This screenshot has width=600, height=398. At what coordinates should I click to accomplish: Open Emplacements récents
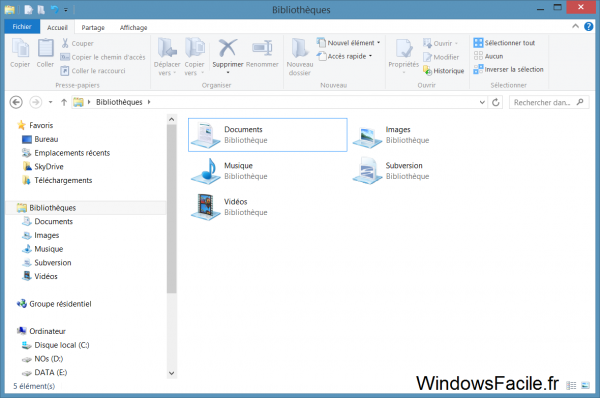pyautogui.click(x=66, y=153)
